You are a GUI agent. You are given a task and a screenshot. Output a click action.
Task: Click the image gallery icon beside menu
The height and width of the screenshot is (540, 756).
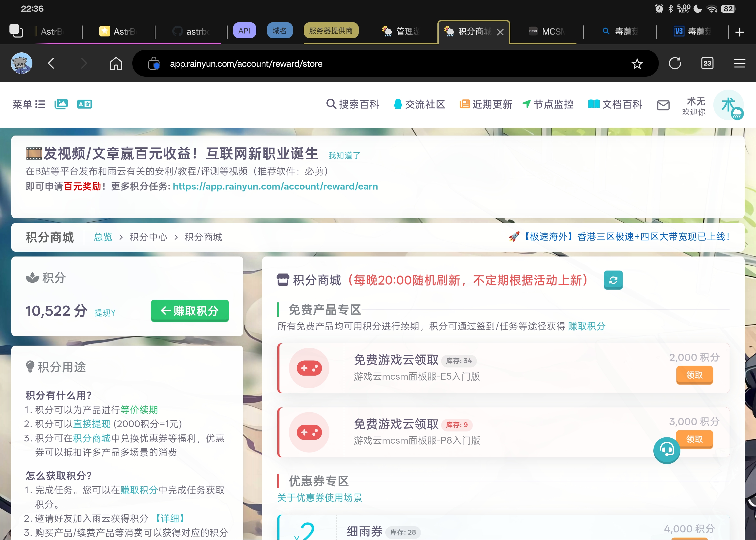tap(61, 104)
